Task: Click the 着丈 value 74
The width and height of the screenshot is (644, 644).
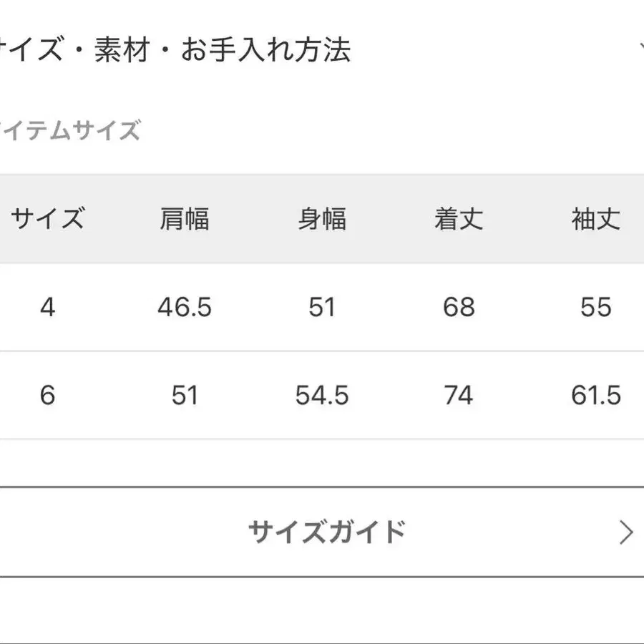Action: tap(459, 395)
